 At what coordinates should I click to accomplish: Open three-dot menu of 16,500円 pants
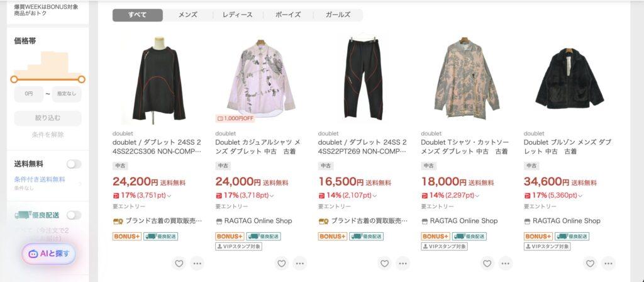[403, 264]
